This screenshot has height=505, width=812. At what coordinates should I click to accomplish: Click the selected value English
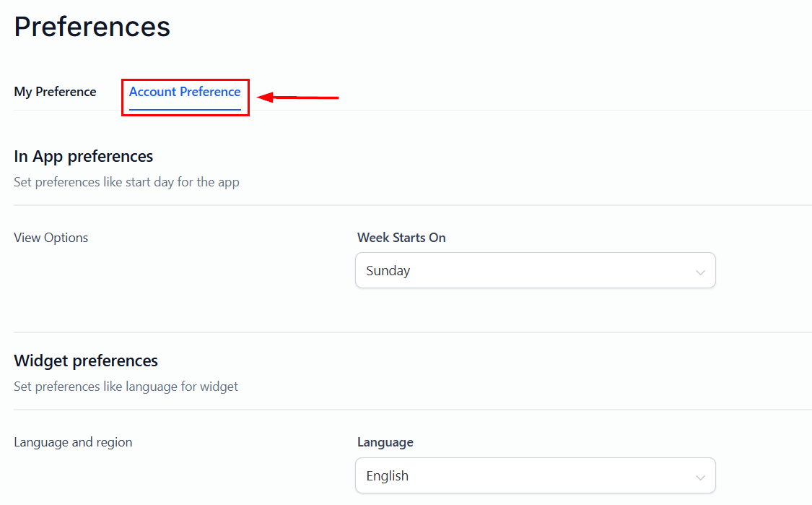click(x=388, y=476)
